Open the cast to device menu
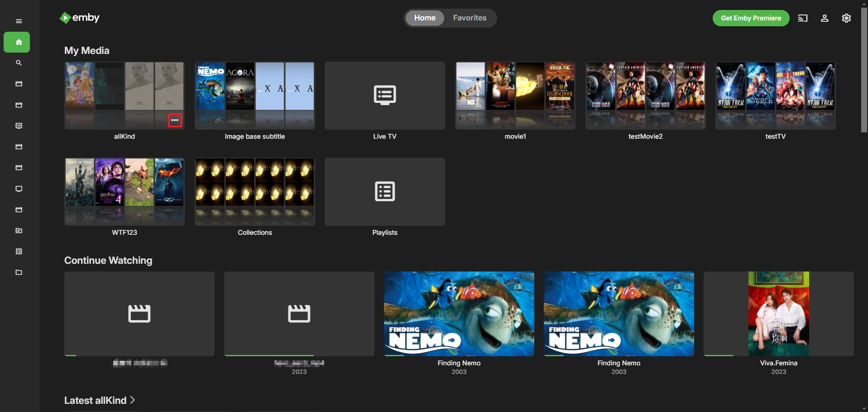868x412 pixels. point(803,18)
